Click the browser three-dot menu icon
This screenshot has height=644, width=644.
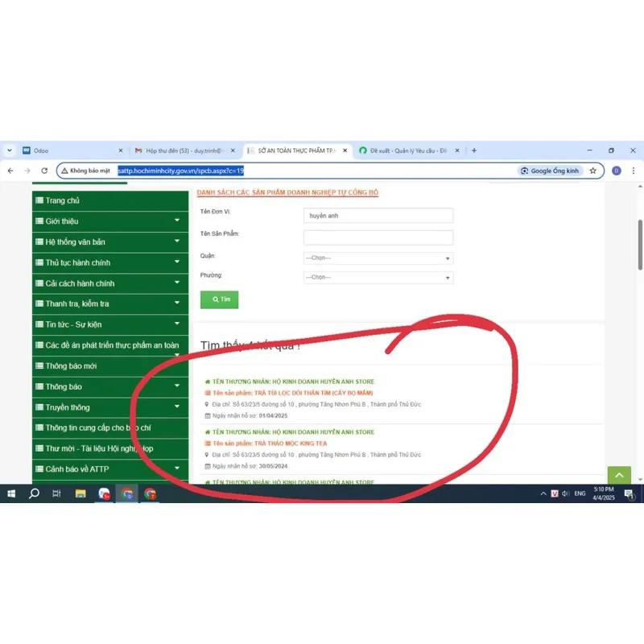point(634,171)
